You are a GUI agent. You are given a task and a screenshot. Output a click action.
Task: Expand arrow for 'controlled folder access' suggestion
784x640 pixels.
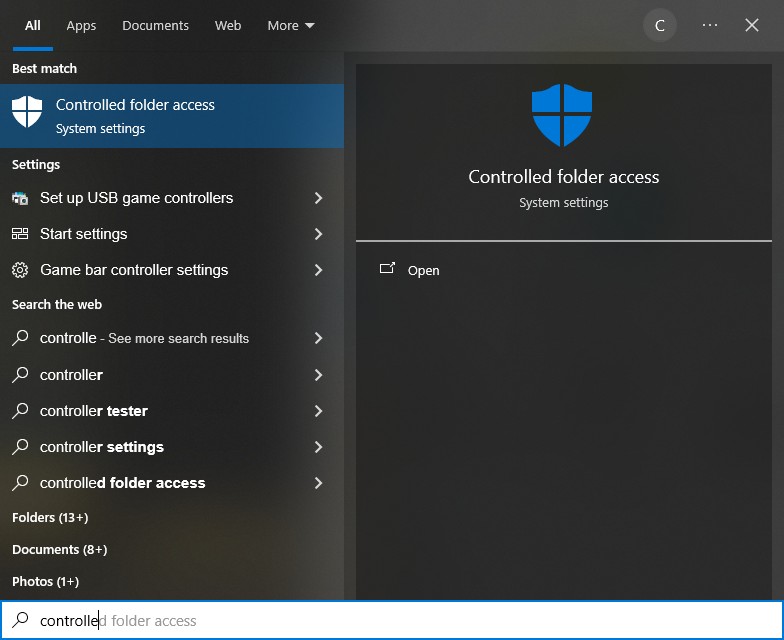318,482
